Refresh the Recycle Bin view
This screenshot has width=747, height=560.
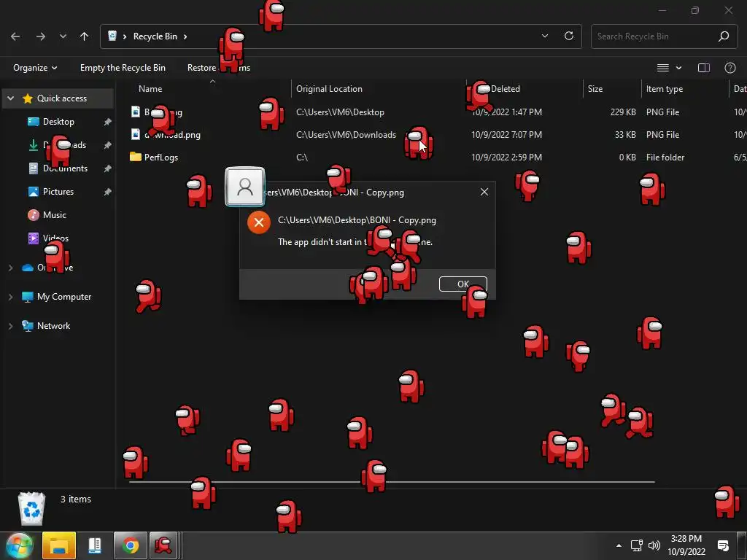click(569, 36)
